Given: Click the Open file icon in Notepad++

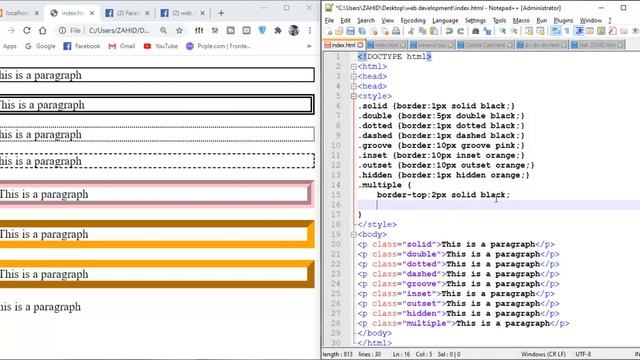Looking at the screenshot, I should (339, 31).
